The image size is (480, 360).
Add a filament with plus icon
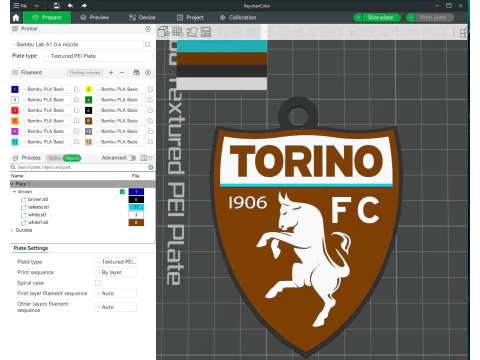[111, 72]
